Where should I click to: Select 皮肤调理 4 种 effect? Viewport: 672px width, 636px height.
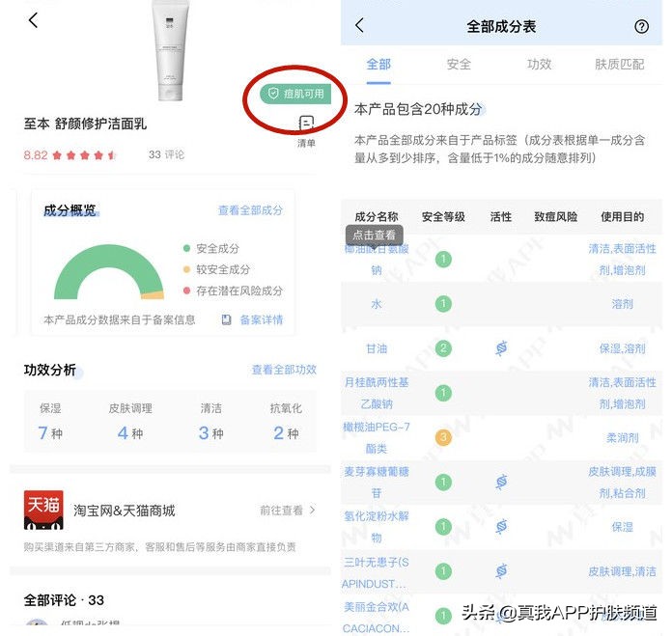click(130, 421)
